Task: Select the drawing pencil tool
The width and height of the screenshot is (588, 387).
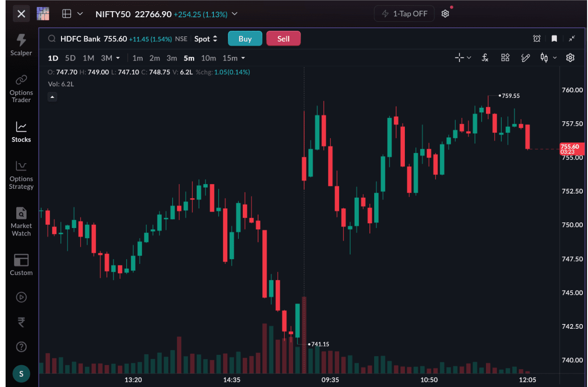Action: tap(526, 58)
